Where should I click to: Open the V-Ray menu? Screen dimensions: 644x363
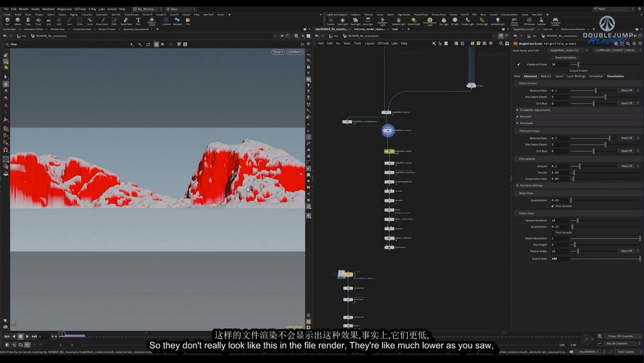[92, 9]
